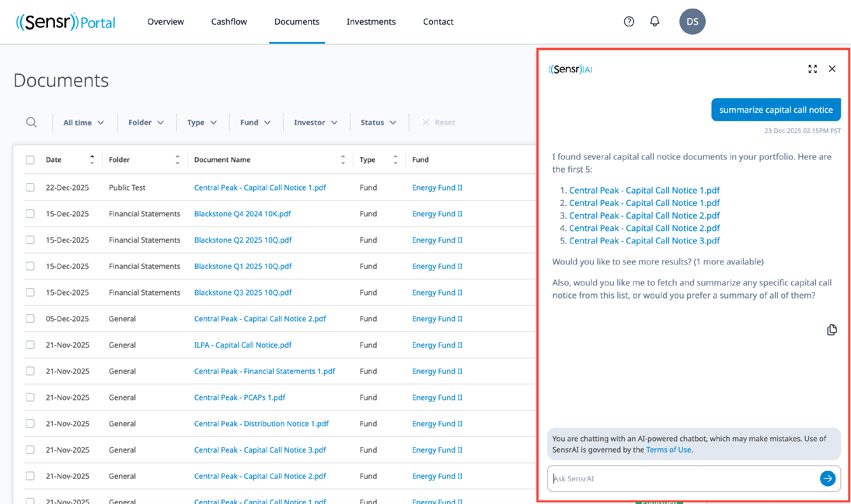This screenshot has width=851, height=504.
Task: Open the Terms of Use link
Action: (x=668, y=449)
